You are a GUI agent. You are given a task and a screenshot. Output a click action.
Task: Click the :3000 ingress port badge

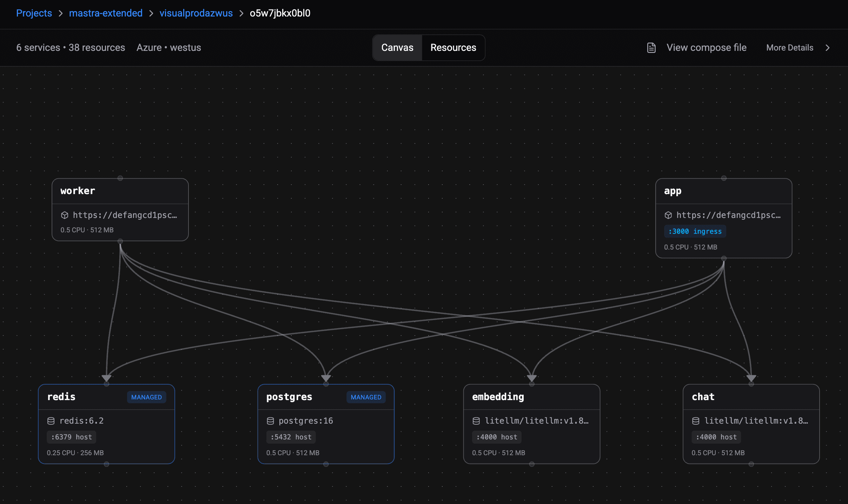click(x=695, y=231)
